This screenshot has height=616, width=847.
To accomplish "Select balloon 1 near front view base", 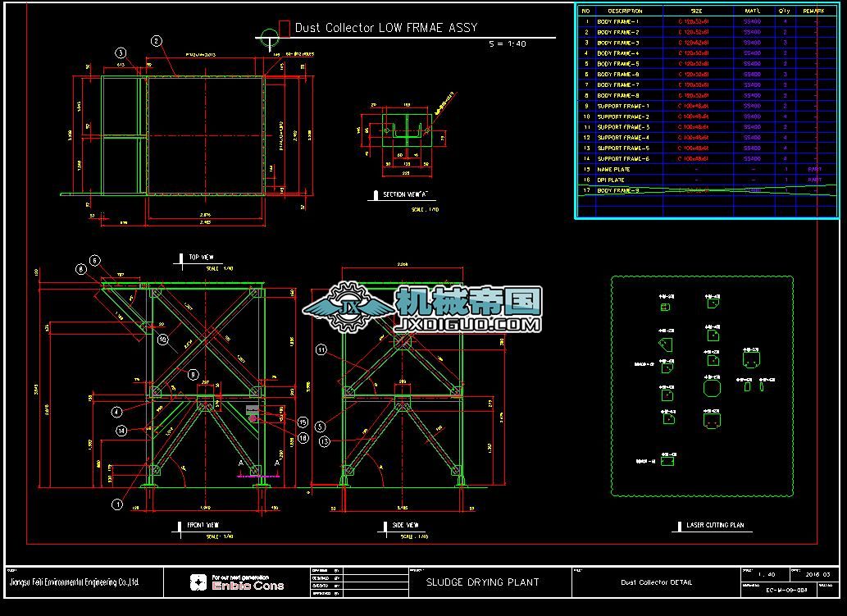I will pyautogui.click(x=117, y=504).
